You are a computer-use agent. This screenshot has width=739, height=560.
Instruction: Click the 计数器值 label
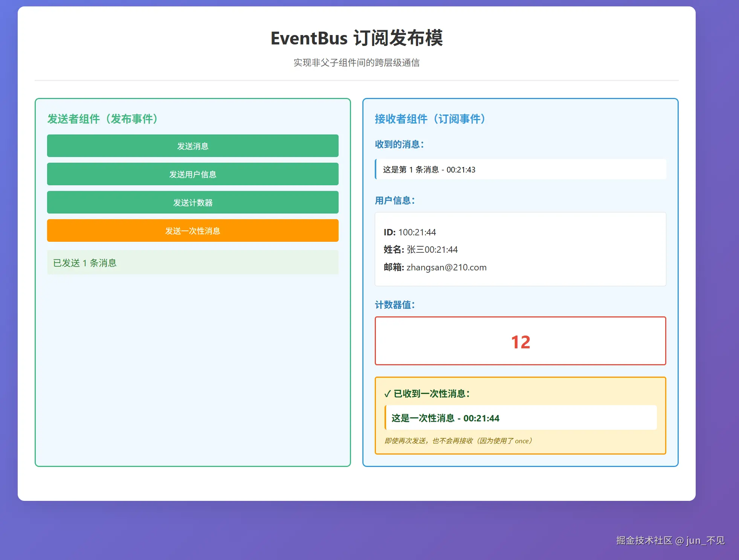(x=395, y=305)
